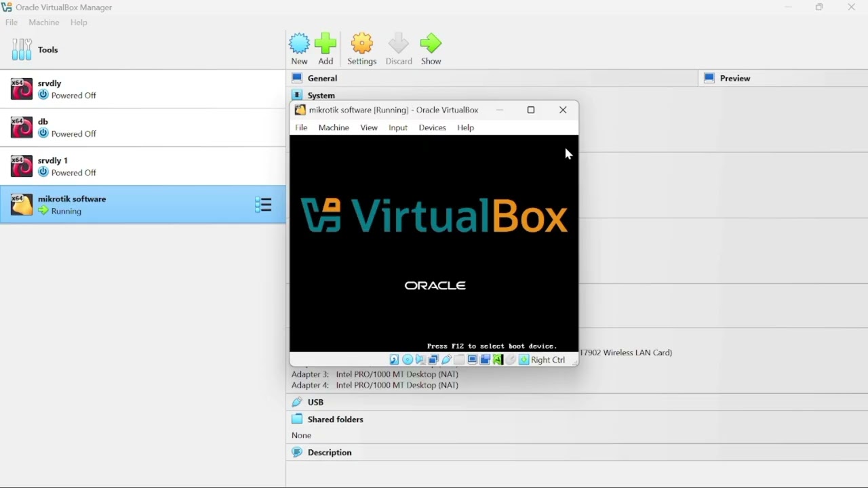Click the hard disk activity icon in VM status bar
Screen dimensions: 868x488
pyautogui.click(x=394, y=360)
